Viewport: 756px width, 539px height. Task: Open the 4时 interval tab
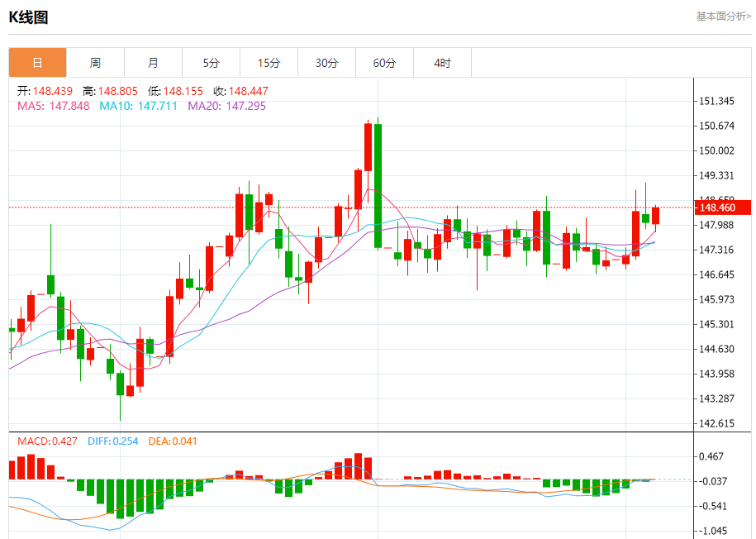[443, 63]
